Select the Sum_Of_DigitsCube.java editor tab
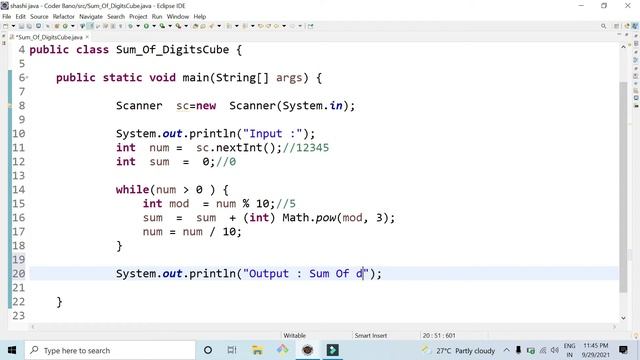The width and height of the screenshot is (640, 360). (x=50, y=37)
